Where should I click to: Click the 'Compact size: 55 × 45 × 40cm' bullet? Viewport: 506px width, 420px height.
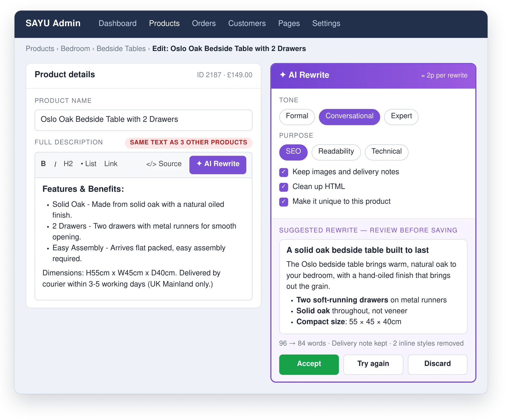(349, 322)
